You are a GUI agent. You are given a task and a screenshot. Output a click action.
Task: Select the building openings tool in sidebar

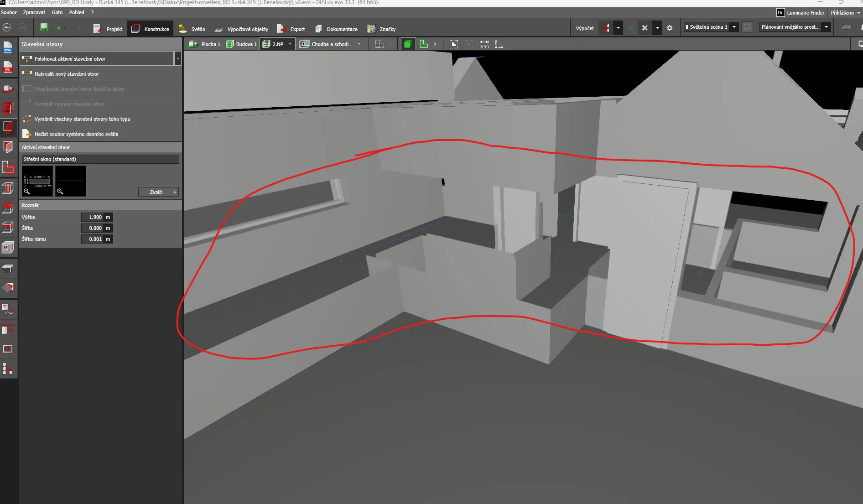8,127
